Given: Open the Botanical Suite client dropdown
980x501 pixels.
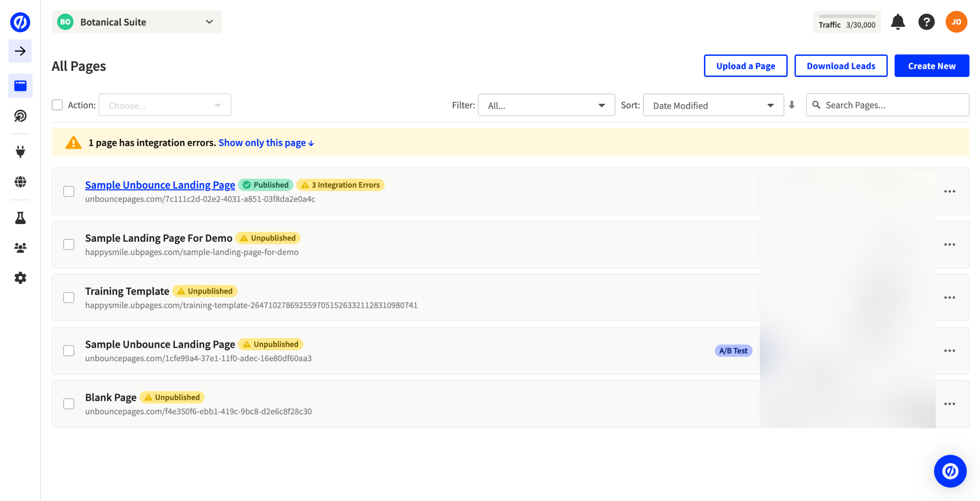Looking at the screenshot, I should [136, 22].
